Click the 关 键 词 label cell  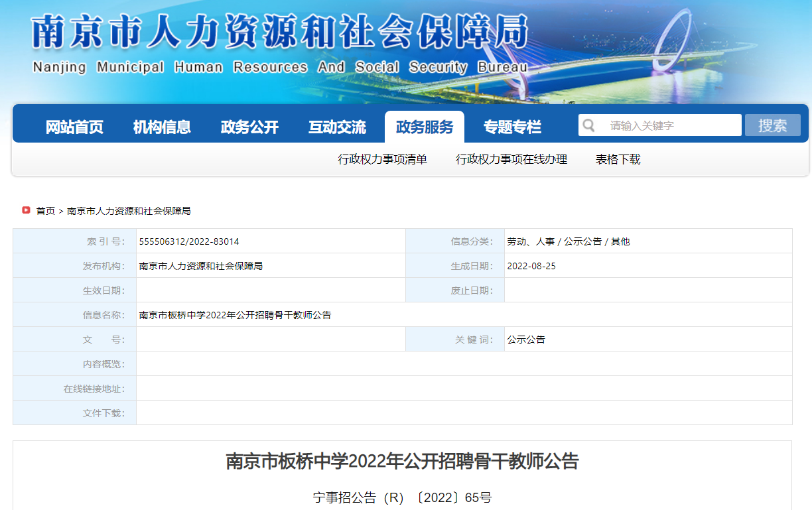pos(455,340)
